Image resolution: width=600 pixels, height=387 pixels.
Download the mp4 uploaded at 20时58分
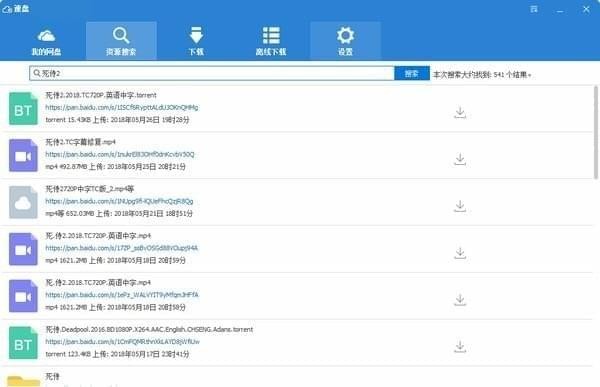pos(460,300)
